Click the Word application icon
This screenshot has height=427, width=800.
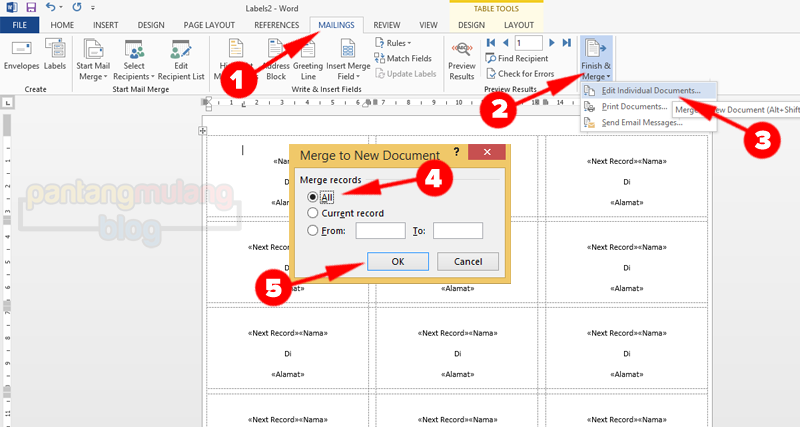click(11, 8)
